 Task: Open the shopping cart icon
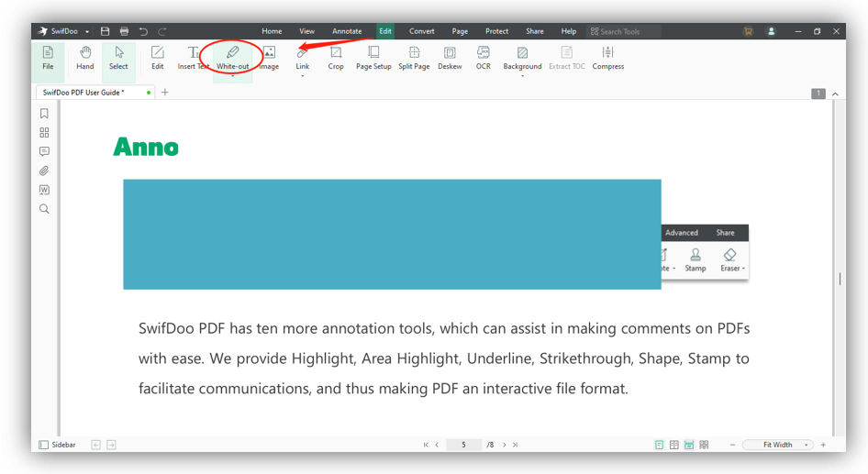click(748, 31)
